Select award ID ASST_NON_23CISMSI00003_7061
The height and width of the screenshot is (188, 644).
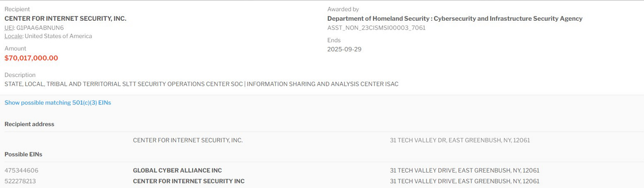click(x=376, y=28)
